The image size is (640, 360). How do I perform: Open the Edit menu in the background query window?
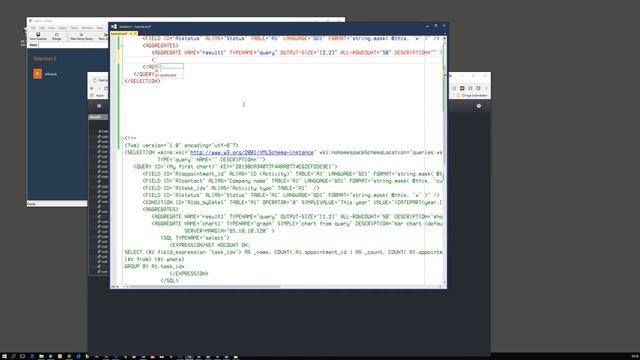[42, 28]
